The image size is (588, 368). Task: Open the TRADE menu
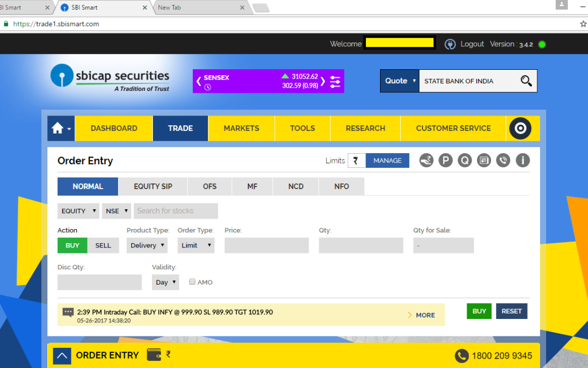coord(180,129)
